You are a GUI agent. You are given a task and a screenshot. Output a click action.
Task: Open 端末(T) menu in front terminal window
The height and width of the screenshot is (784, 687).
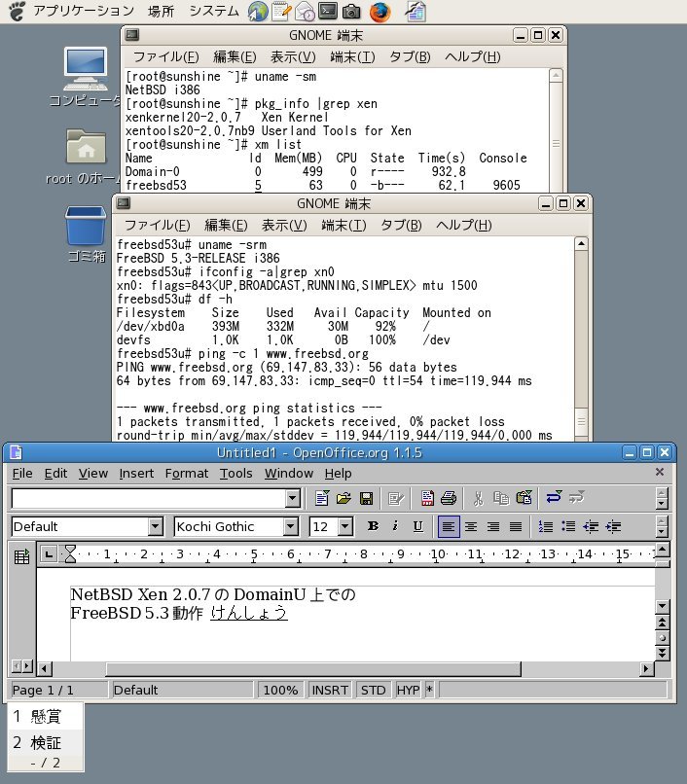343,225
